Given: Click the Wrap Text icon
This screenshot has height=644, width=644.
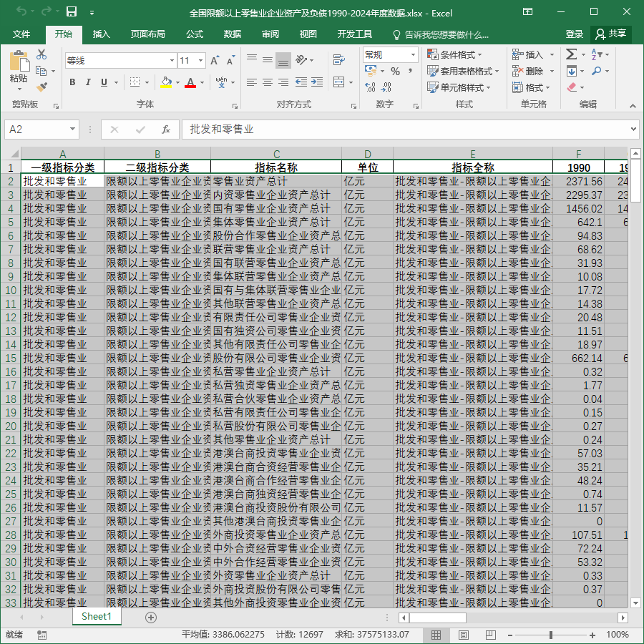Looking at the screenshot, I should click(x=339, y=60).
